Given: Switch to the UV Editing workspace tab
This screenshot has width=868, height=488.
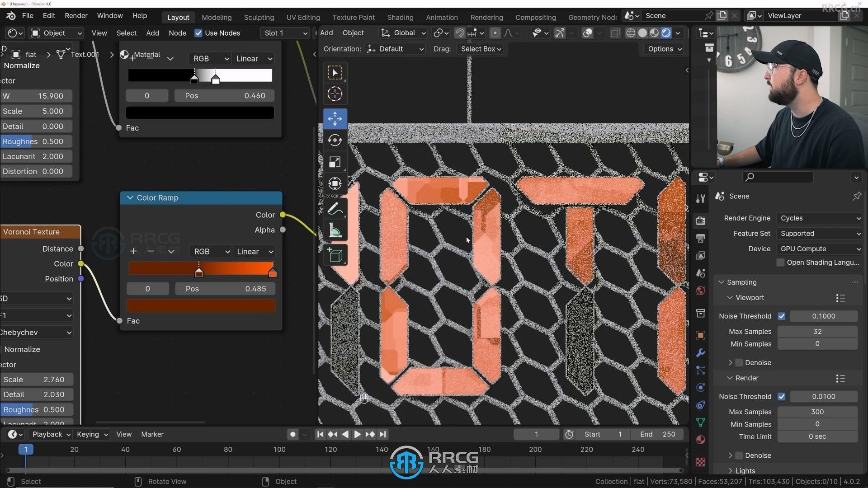Looking at the screenshot, I should coord(303,17).
